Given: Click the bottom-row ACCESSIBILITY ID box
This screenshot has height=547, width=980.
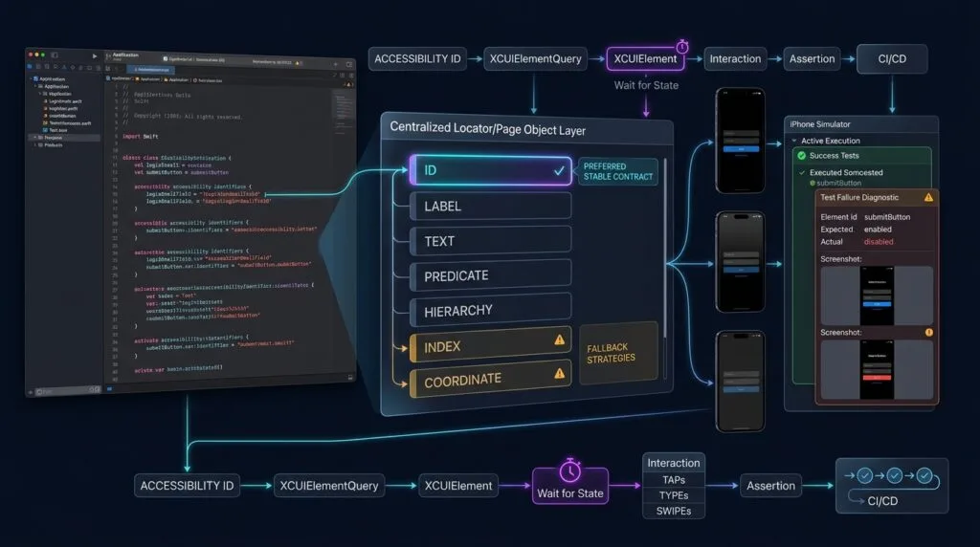Looking at the screenshot, I should 187,486.
